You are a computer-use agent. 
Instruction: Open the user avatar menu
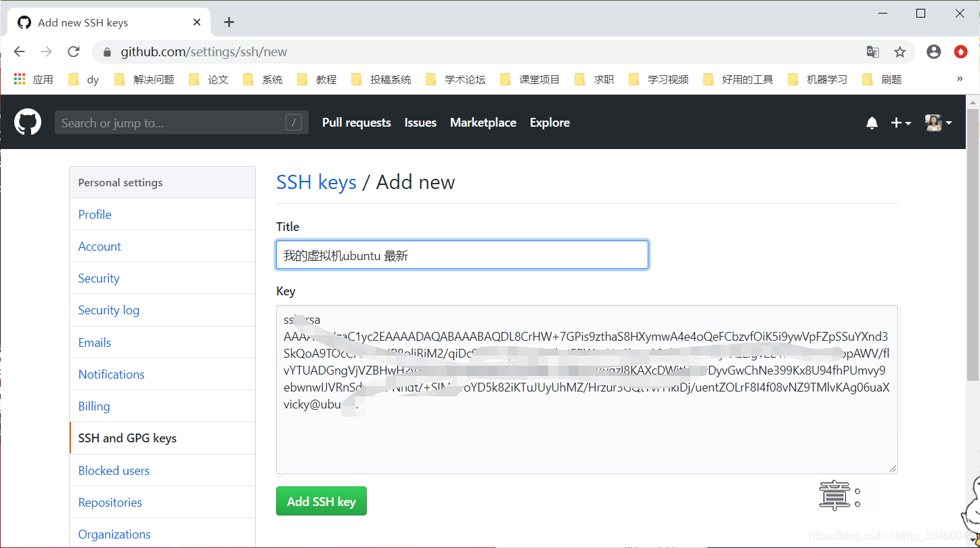pos(939,123)
